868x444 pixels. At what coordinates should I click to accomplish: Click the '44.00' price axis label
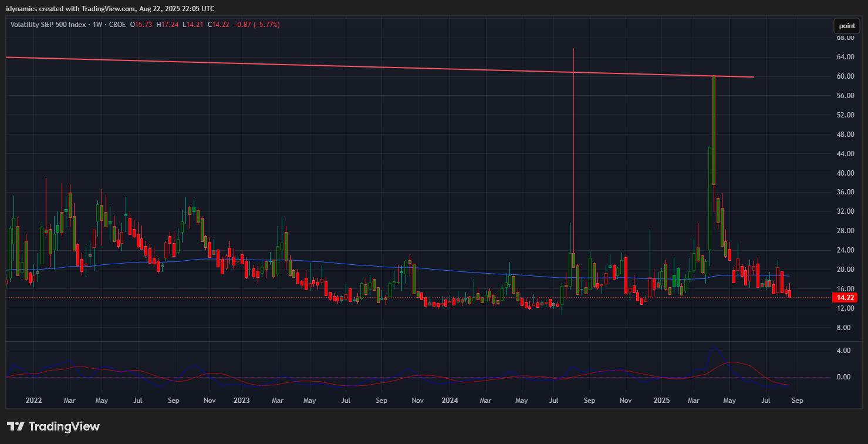tap(845, 154)
